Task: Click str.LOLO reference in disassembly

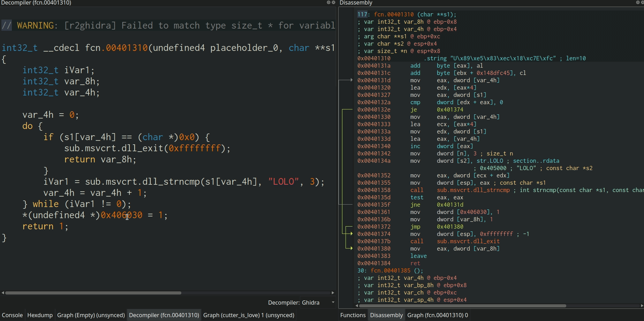Action: pos(490,161)
